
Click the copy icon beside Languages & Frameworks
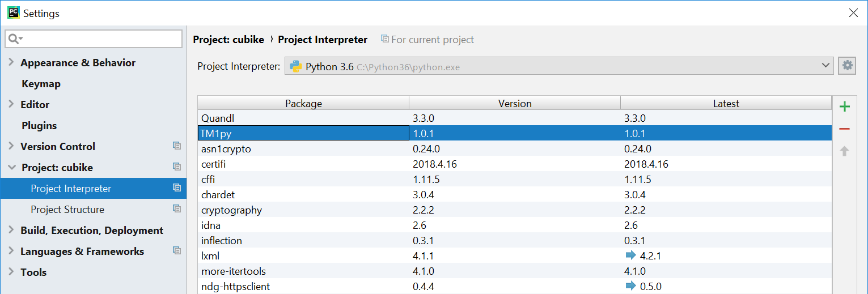(x=177, y=251)
